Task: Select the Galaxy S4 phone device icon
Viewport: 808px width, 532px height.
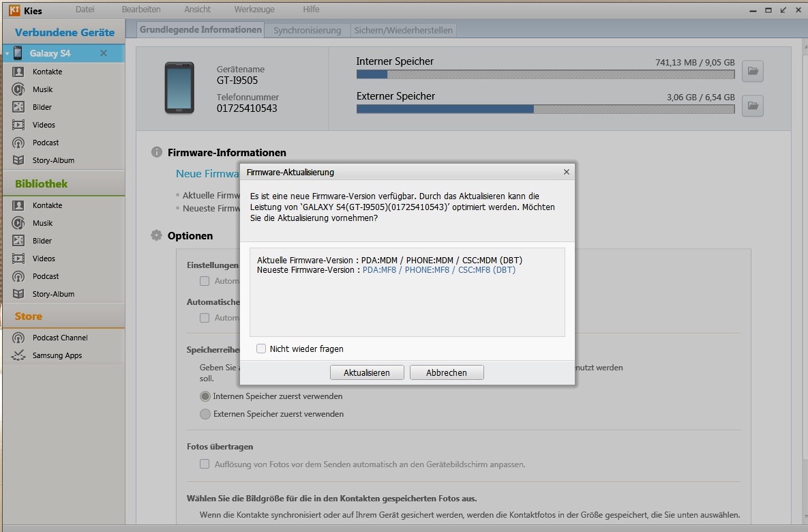Action: tap(18, 53)
